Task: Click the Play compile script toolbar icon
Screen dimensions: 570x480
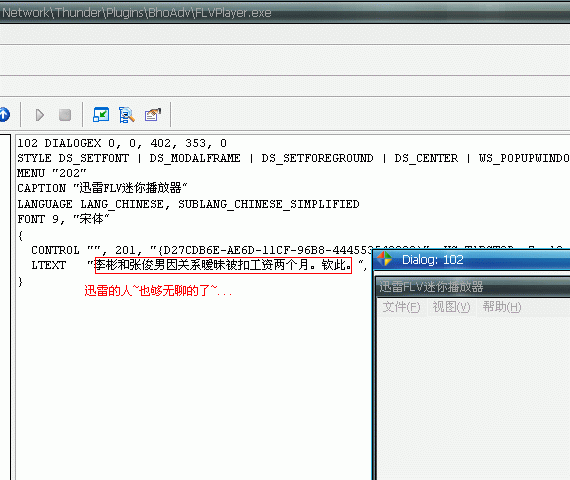Action: 40,115
